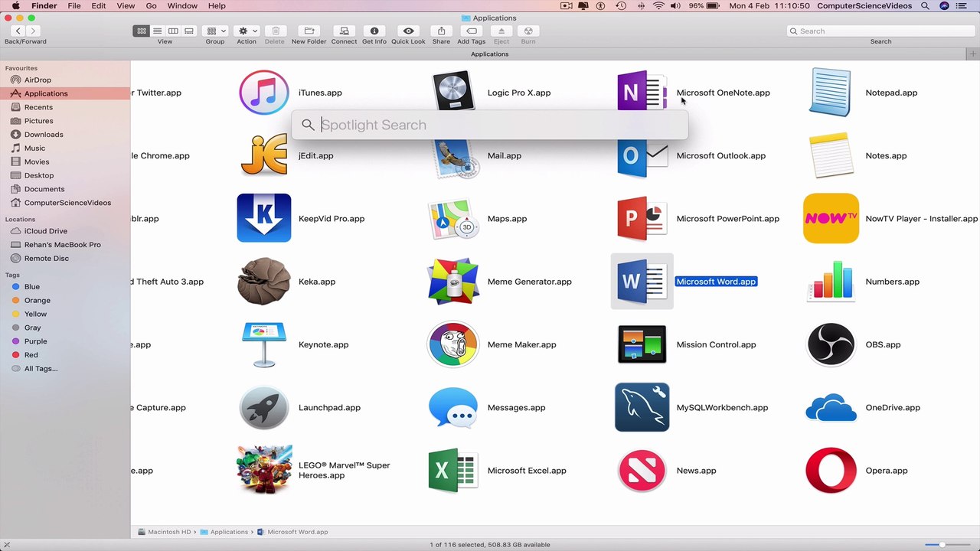Open the Window menu

click(182, 5)
